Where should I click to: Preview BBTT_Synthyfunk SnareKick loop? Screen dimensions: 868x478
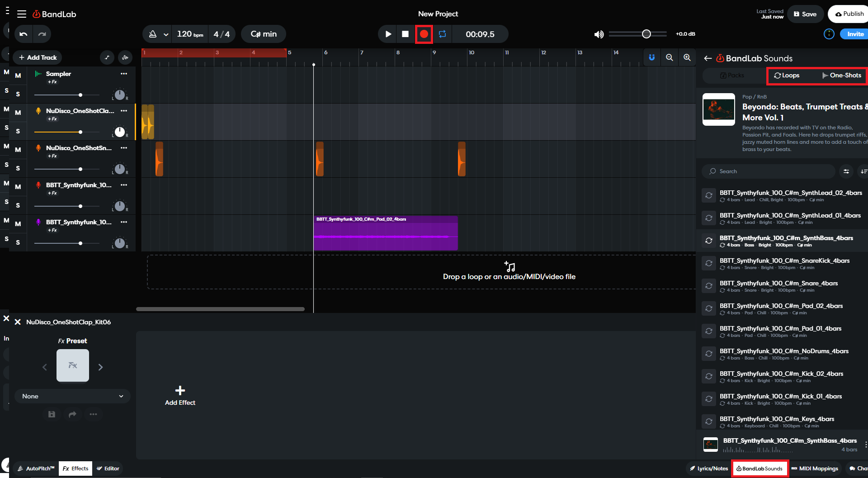coord(709,263)
